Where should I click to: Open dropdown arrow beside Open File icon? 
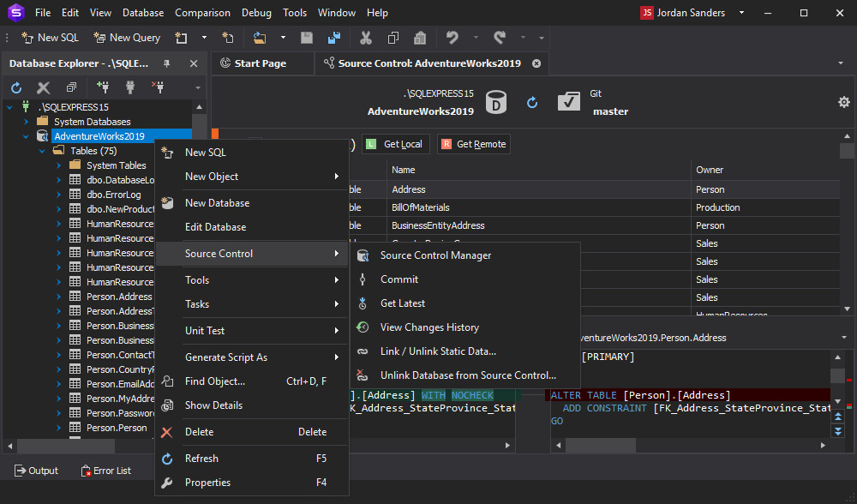[282, 38]
